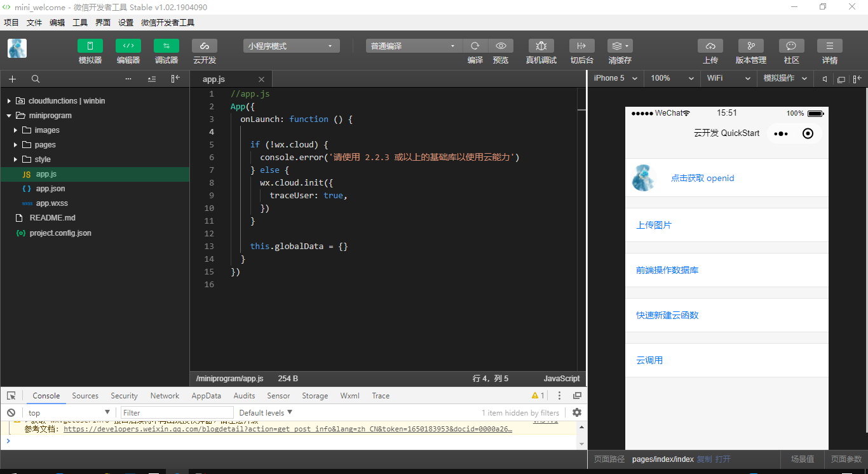Open the 编辑 menu
This screenshot has width=868, height=474.
coord(57,23)
